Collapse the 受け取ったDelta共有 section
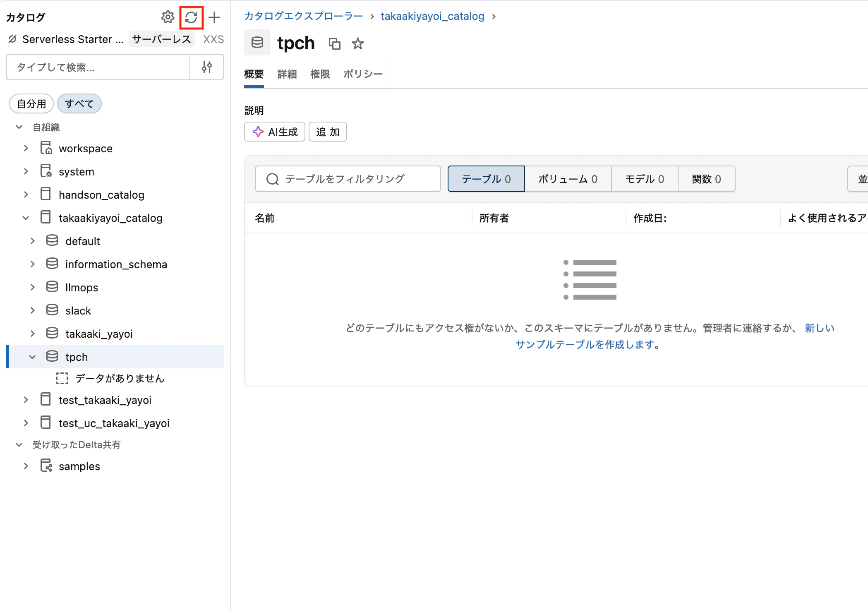 19,445
